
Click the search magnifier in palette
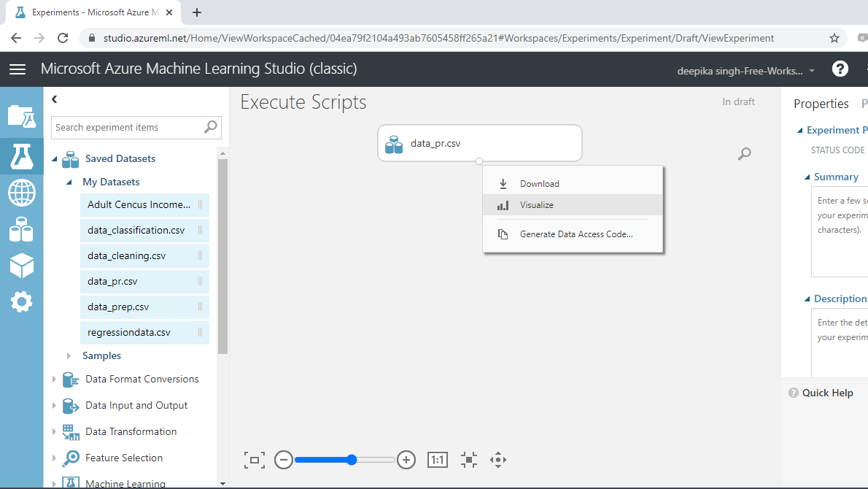210,127
